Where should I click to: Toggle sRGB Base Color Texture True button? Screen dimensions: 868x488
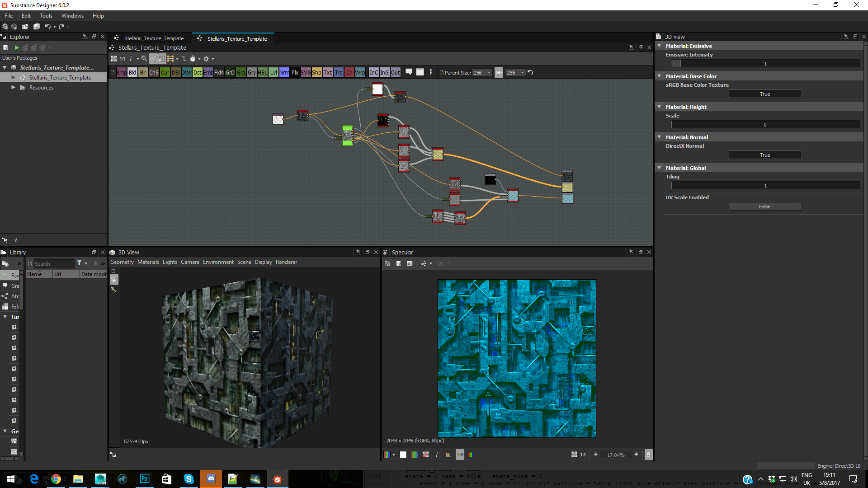click(765, 94)
